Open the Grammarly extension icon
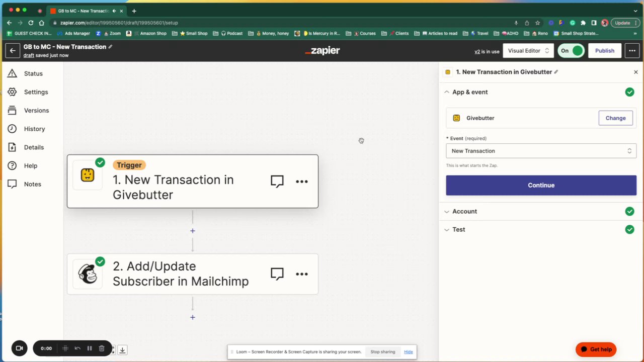Viewport: 644px width, 362px height. coord(573,23)
